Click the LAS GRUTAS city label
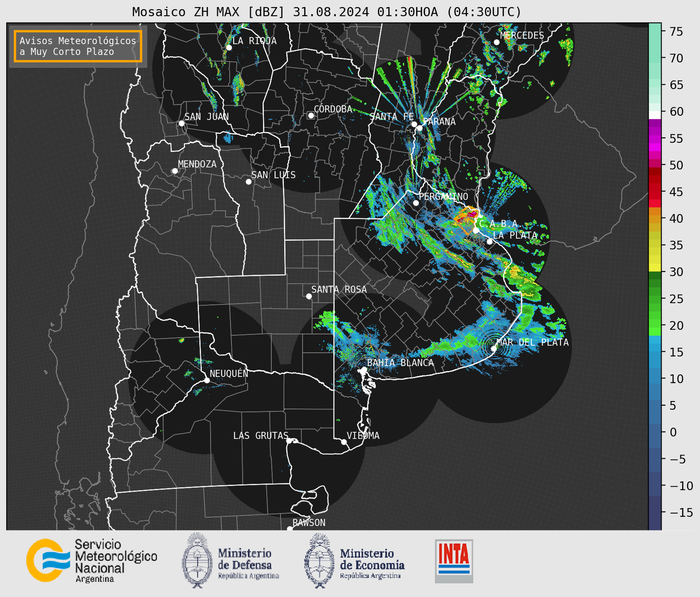700x597 pixels. point(261,436)
